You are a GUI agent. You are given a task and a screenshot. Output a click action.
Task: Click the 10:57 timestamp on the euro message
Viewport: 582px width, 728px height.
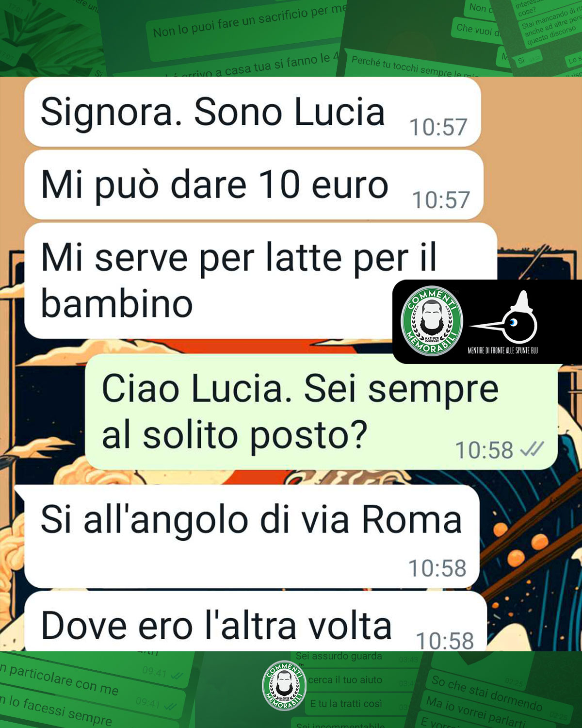(x=441, y=199)
